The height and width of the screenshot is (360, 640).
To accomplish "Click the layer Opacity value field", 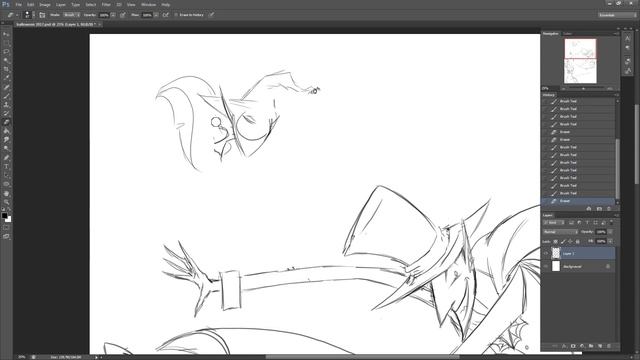I will click(601, 232).
